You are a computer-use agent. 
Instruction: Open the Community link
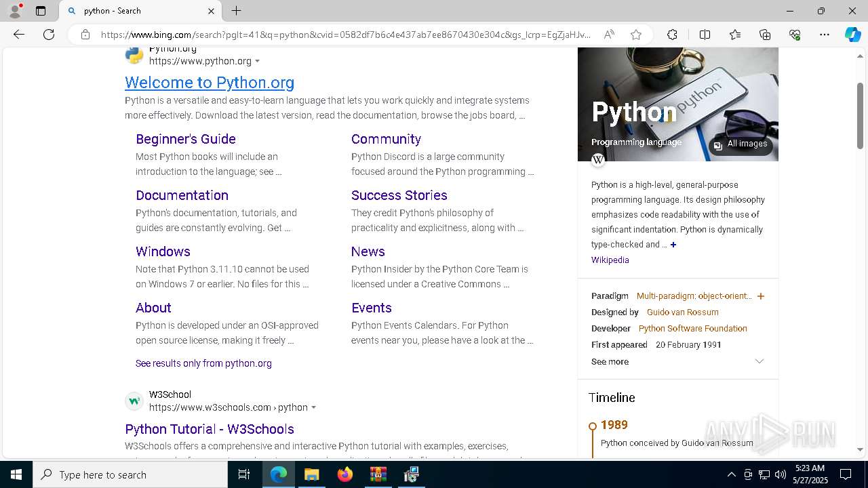[386, 139]
